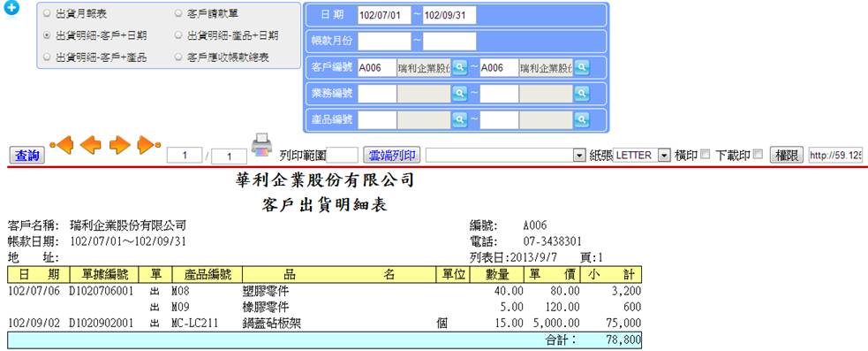Select 客戶請款單 report option
The height and width of the screenshot is (351, 868).
coord(178,13)
